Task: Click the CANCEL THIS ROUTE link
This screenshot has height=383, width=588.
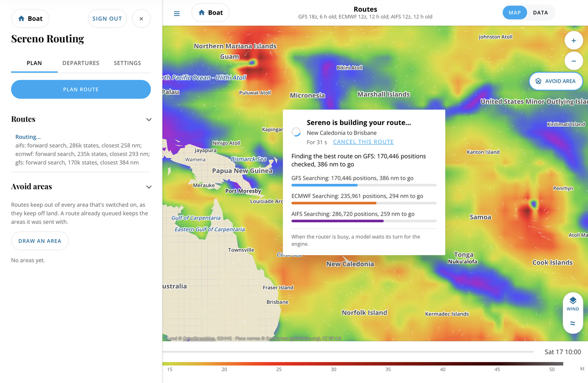Action: (363, 142)
